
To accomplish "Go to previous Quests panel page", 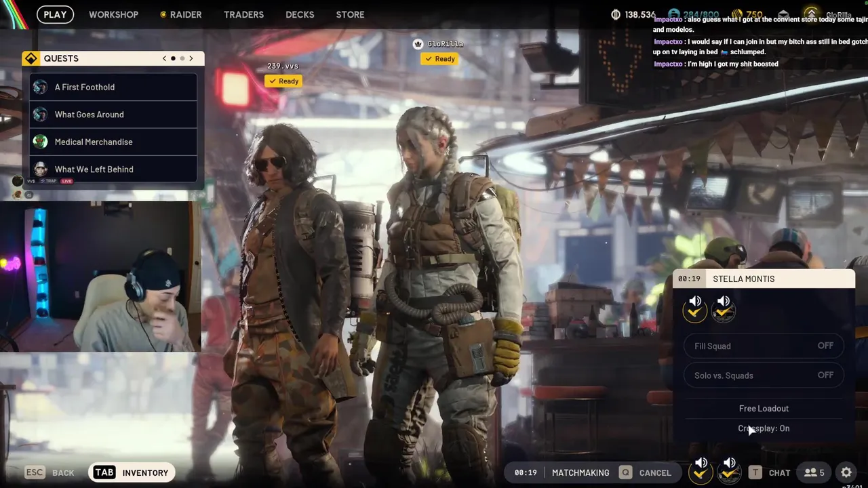I will point(164,58).
